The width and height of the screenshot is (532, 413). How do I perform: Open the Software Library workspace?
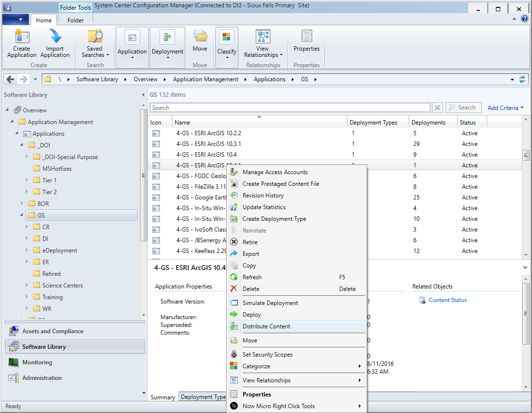[75, 347]
